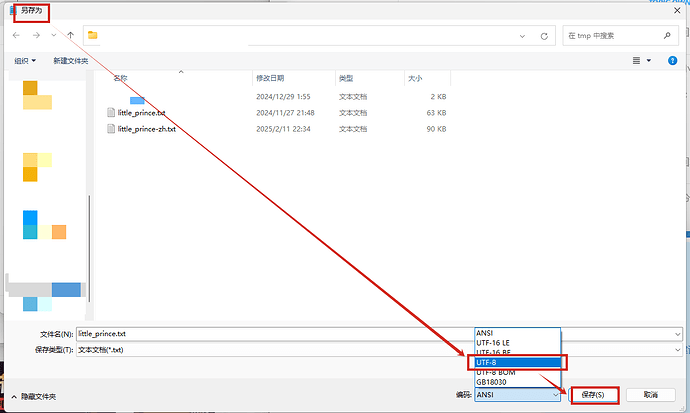The width and height of the screenshot is (690, 413).
Task: Sort by the 大小 column header
Action: click(x=415, y=78)
